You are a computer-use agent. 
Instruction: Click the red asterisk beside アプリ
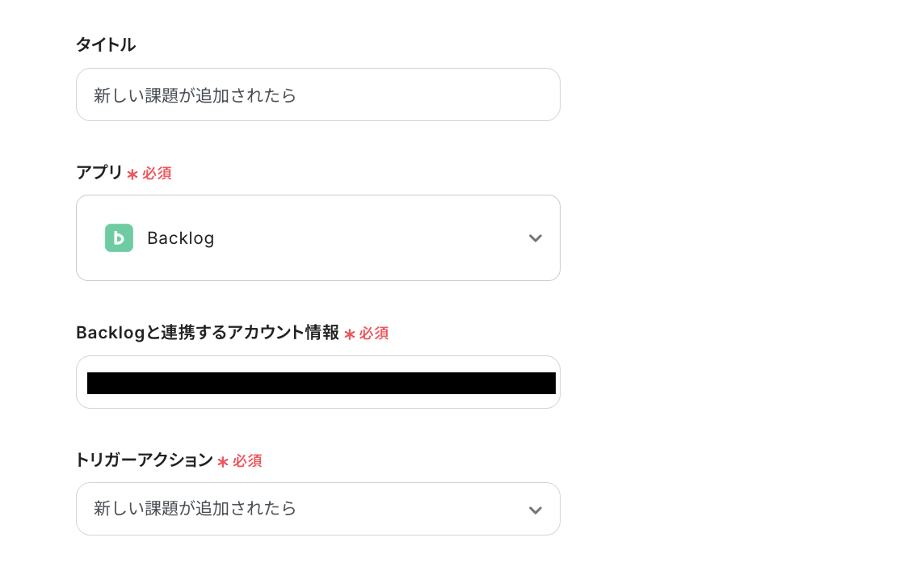tap(132, 174)
